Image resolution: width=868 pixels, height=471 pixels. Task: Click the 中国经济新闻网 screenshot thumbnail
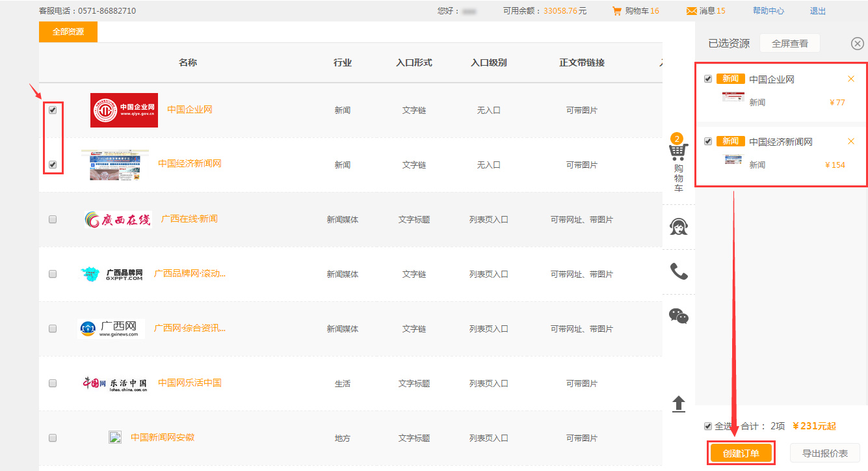click(x=115, y=165)
